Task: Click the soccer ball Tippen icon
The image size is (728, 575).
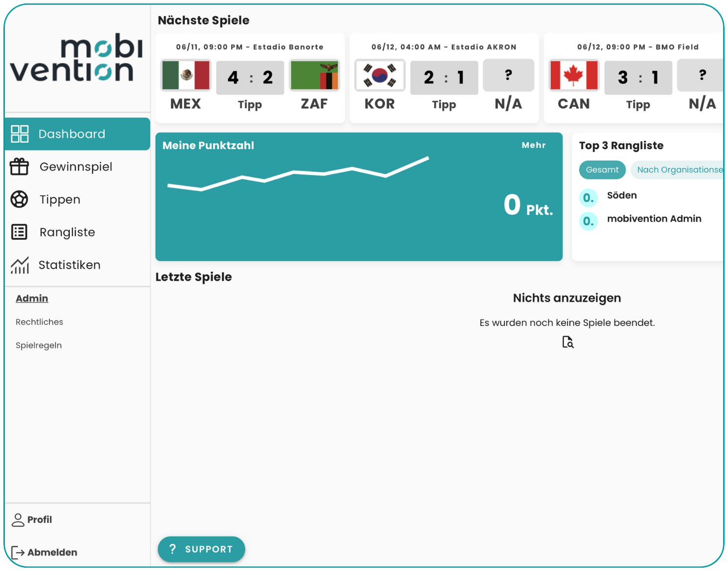Action: pos(20,199)
